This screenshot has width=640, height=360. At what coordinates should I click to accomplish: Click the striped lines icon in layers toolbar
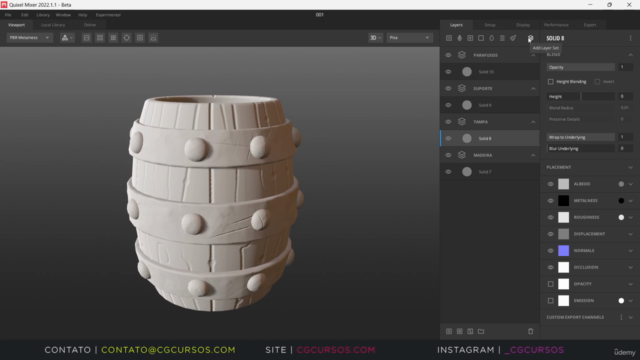(x=502, y=38)
